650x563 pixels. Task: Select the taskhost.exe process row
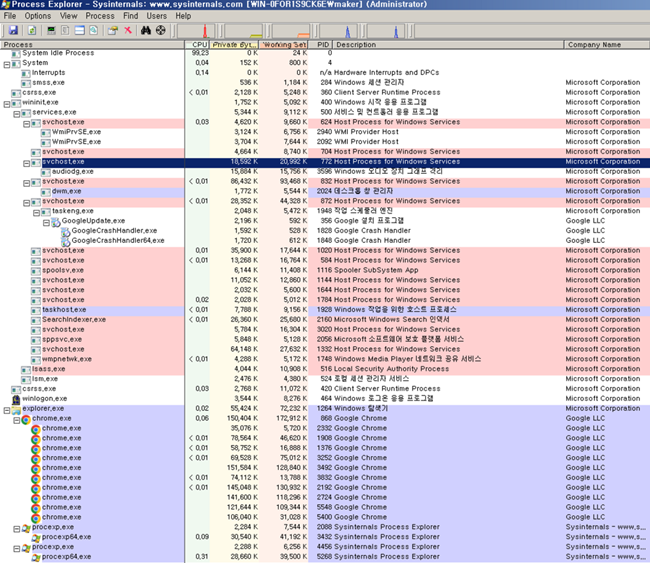[325, 310]
